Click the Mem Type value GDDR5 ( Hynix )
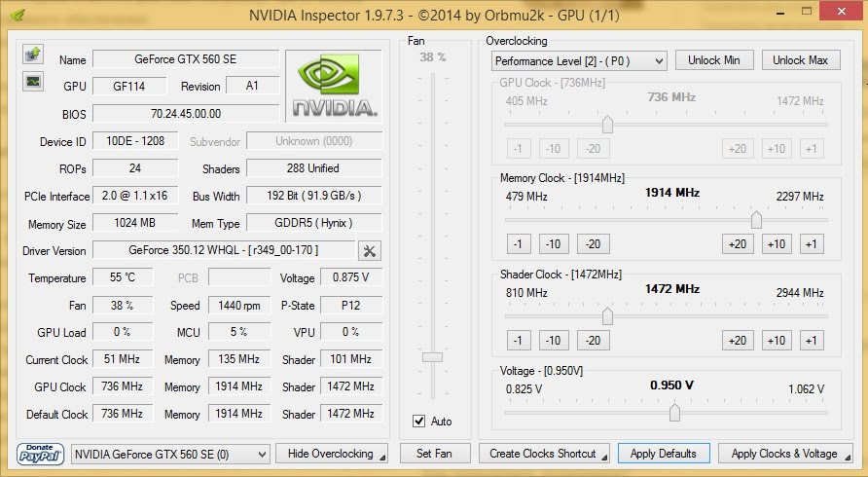The image size is (868, 477). pos(314,223)
